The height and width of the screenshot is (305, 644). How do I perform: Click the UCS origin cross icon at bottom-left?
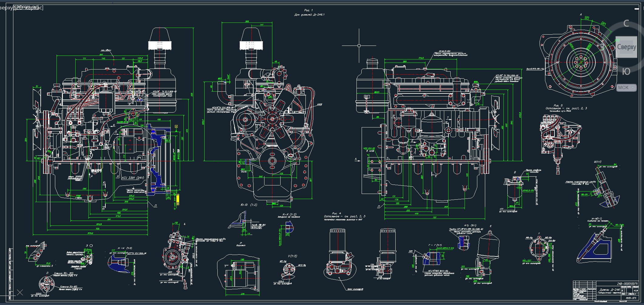20,293
